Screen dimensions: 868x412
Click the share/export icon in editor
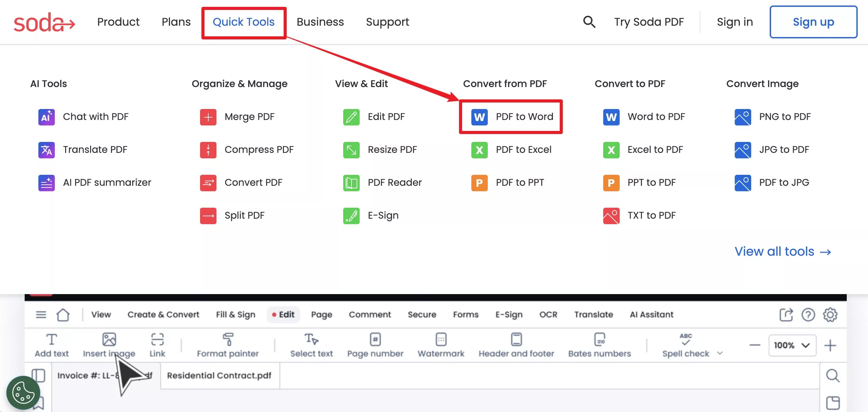tap(786, 314)
